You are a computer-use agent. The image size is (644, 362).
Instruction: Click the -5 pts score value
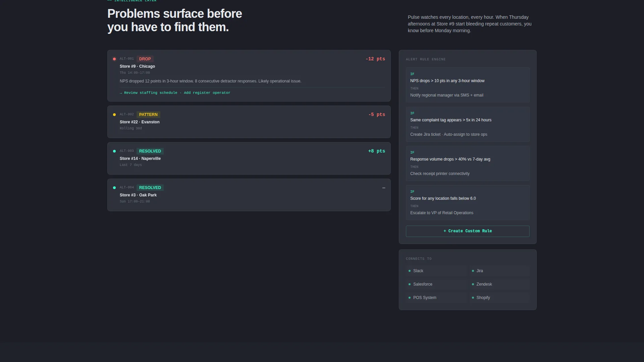377,115
